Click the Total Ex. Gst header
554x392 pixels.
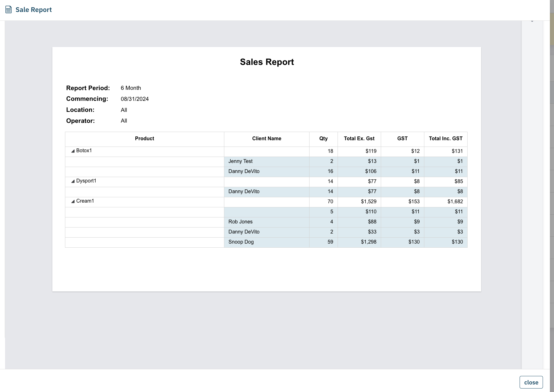[359, 139]
